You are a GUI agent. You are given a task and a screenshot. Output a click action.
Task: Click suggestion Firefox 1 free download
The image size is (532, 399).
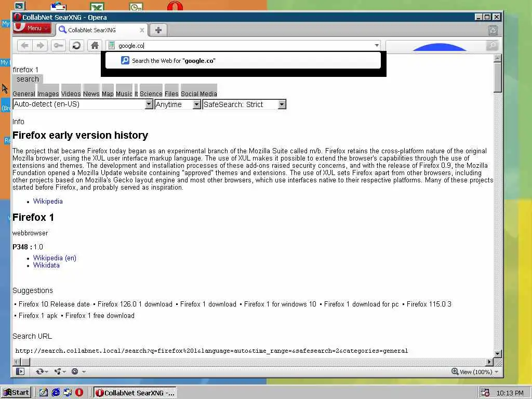click(x=100, y=315)
